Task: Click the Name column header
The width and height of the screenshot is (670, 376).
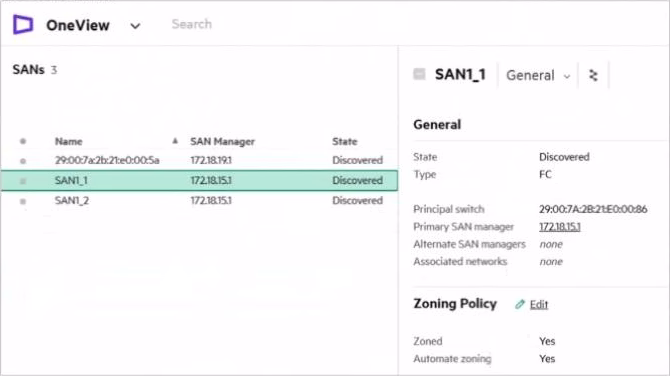Action: [x=68, y=141]
